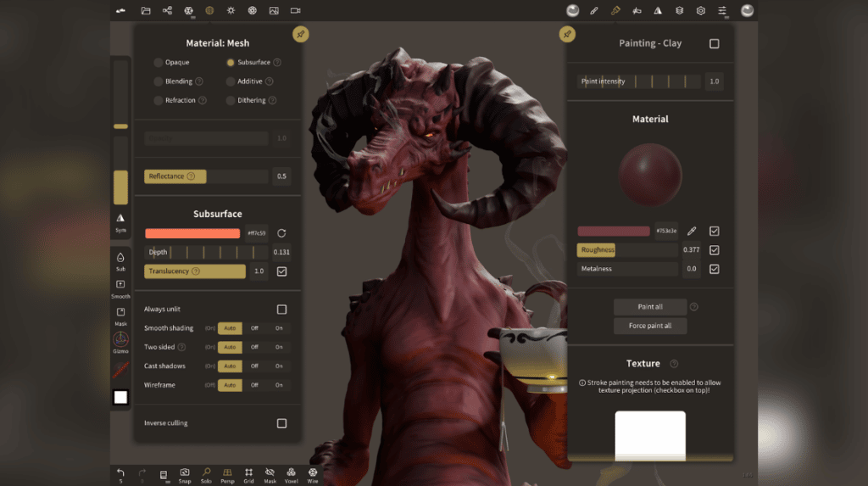868x486 pixels.
Task: Set Cast shadows to Auto
Action: [230, 366]
